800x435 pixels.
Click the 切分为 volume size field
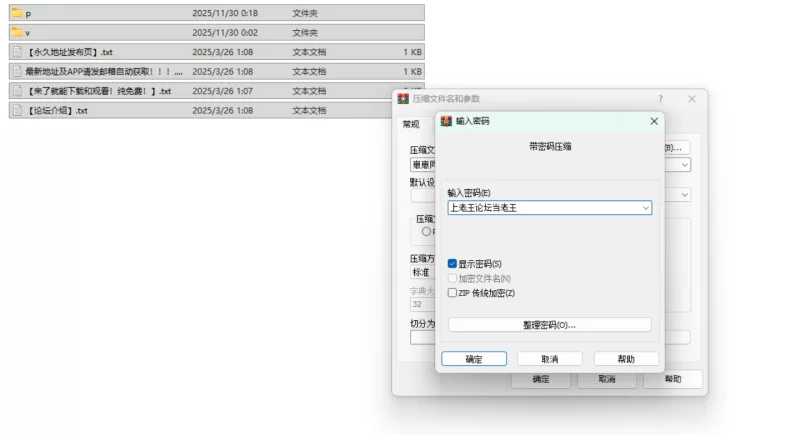click(423, 338)
